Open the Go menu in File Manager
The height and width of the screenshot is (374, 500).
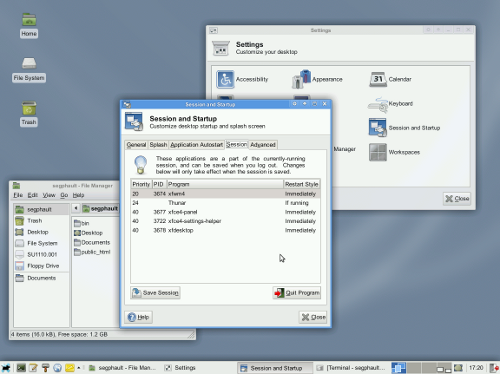click(x=64, y=195)
